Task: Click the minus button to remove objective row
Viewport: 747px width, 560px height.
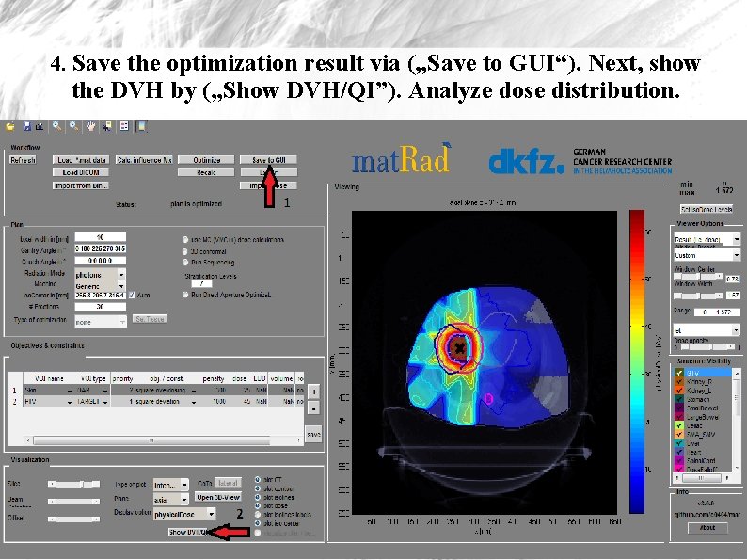Action: (314, 408)
